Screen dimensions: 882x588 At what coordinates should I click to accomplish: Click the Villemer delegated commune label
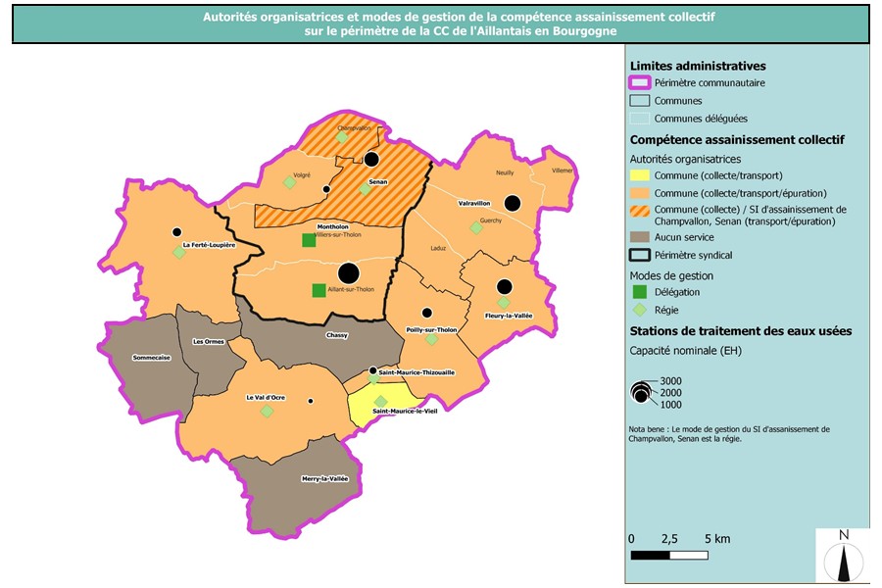[x=562, y=170]
